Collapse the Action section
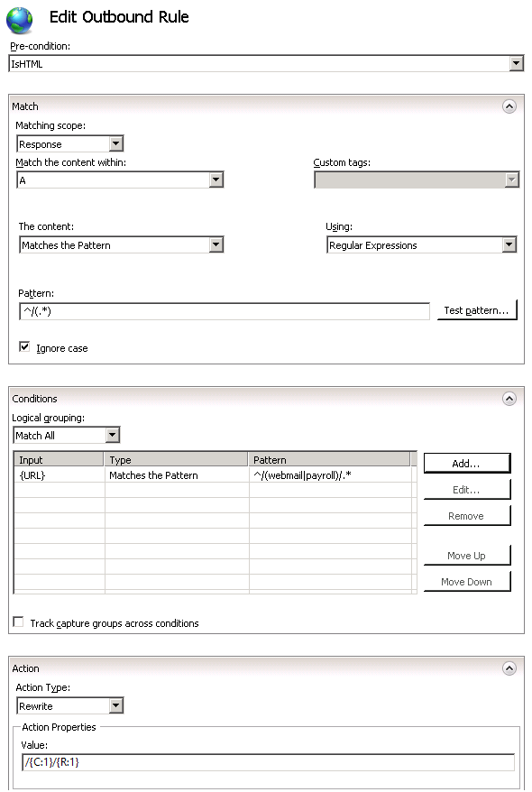 510,668
